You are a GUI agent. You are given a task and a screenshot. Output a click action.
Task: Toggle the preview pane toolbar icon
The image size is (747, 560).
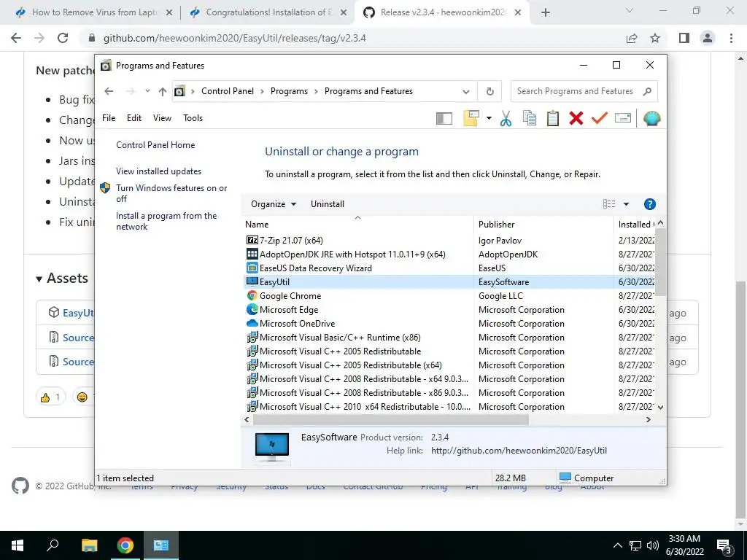coord(444,118)
